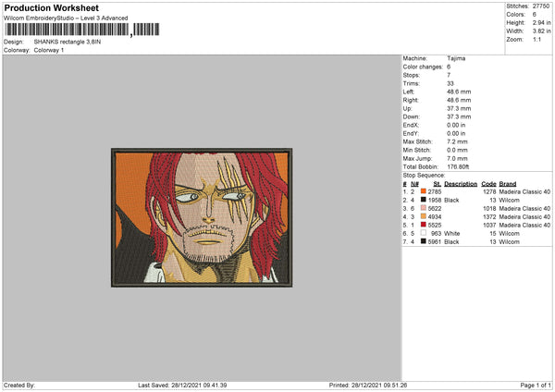555x392 pixels.
Task: Click the Width value '3.82 in'
Action: point(541,31)
